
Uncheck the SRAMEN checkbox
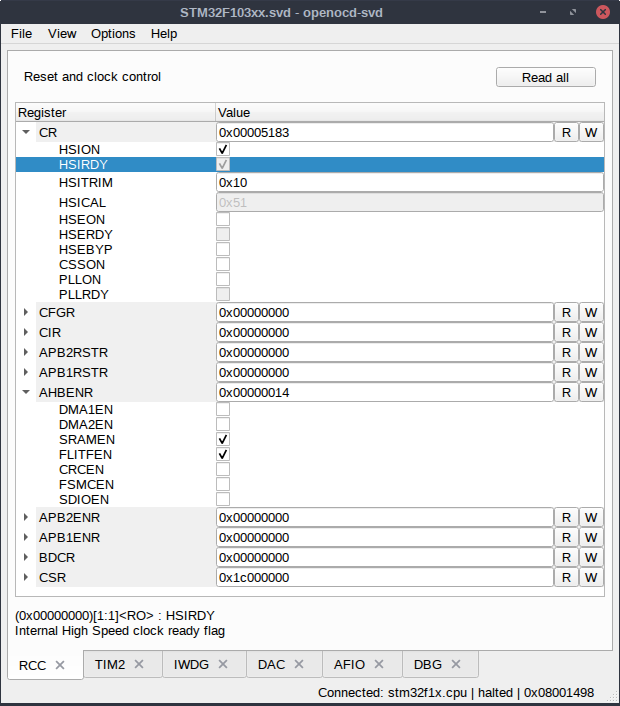(x=223, y=439)
